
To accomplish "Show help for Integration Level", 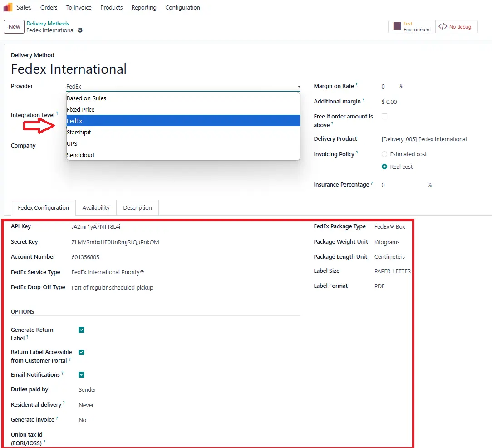I will coord(57,113).
